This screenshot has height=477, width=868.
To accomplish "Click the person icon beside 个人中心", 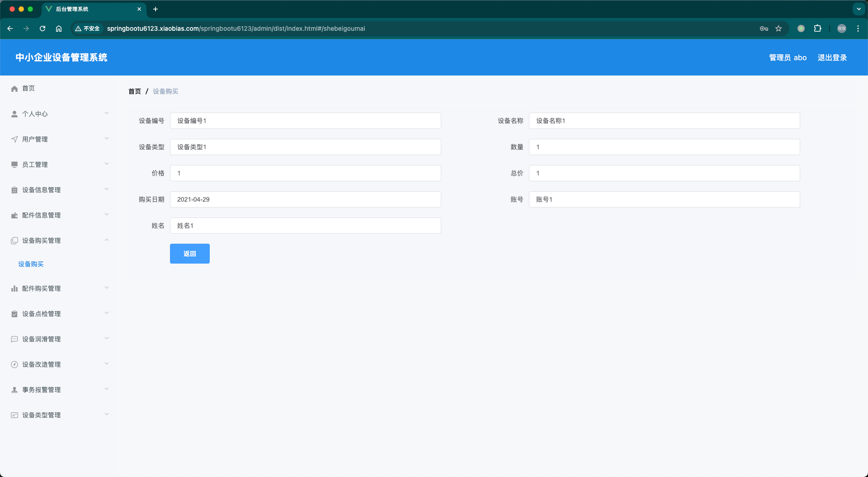I will point(14,114).
